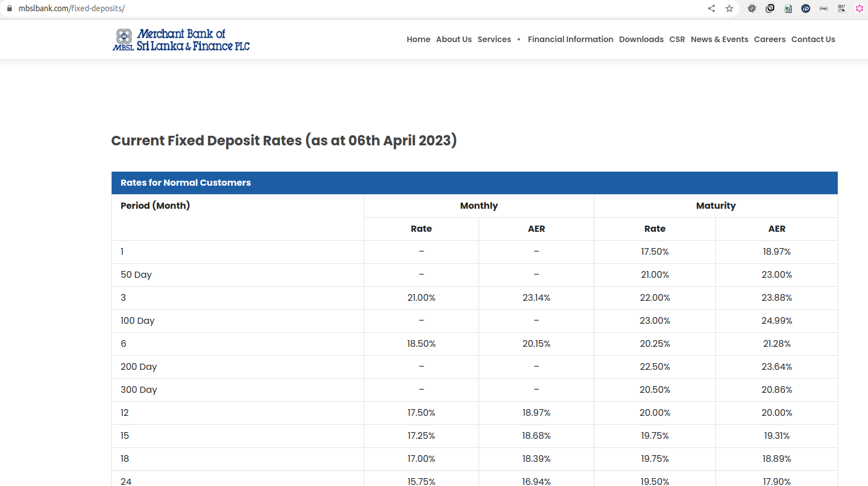868x486 pixels.
Task: Click the Merchant Bank of Sri Lanka logo
Action: tap(181, 40)
